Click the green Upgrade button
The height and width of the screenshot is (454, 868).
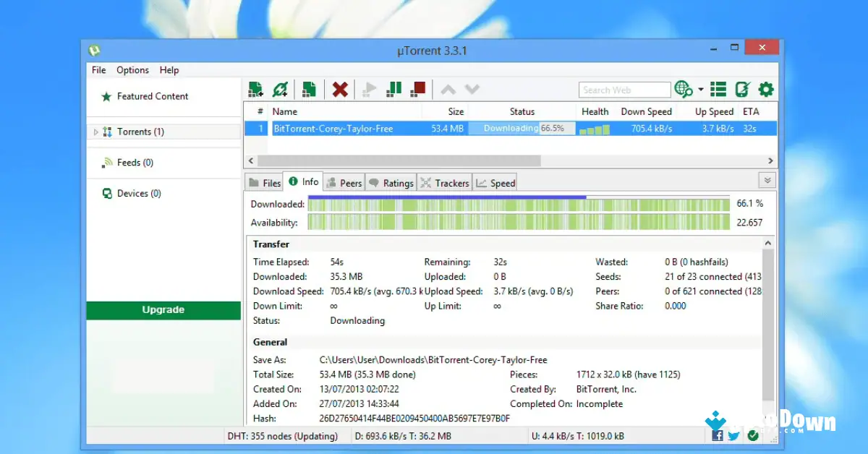(x=163, y=309)
